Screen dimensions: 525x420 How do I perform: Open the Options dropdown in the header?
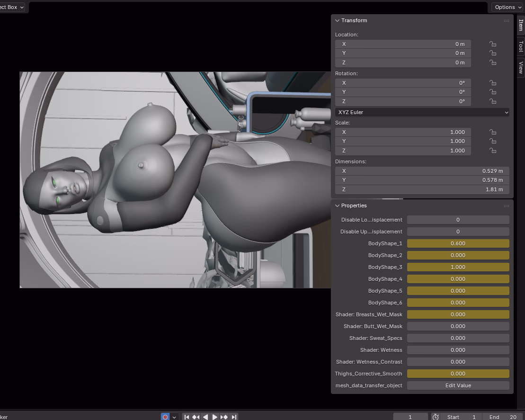[508, 7]
